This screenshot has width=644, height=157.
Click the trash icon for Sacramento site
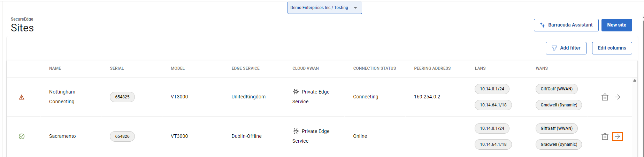[605, 136]
